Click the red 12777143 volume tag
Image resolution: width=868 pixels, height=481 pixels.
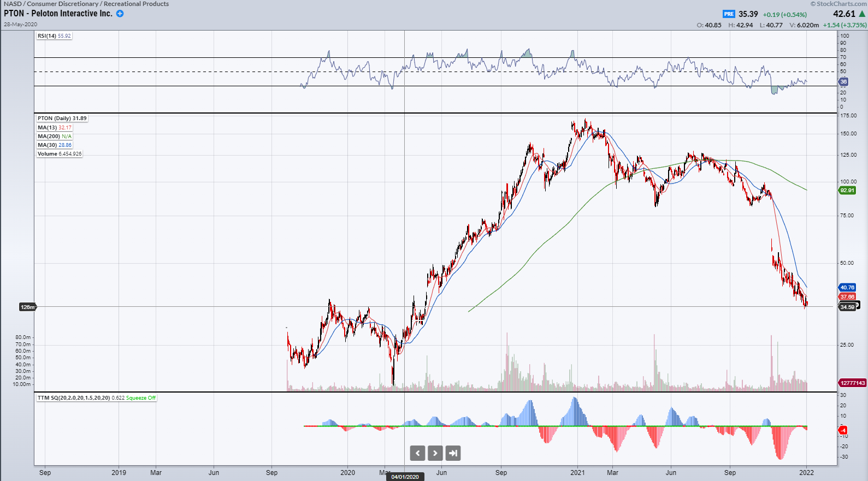click(x=853, y=383)
